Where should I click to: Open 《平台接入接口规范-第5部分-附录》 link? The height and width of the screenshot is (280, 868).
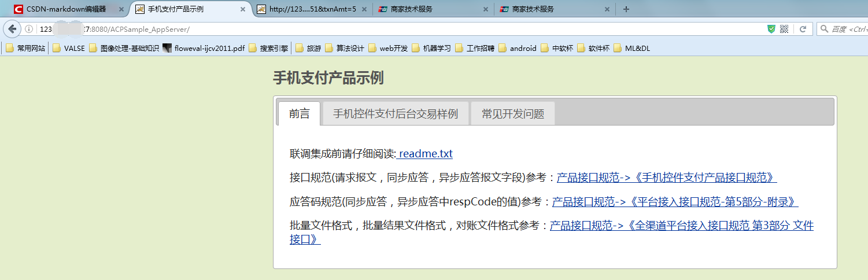coord(675,202)
